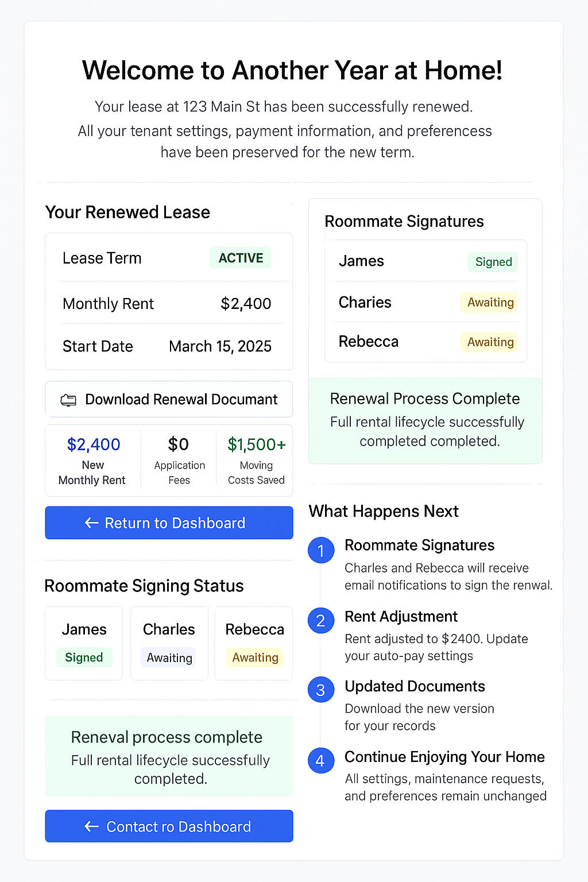Click the $1,500+ Moving Costs Saved stat

(256, 460)
